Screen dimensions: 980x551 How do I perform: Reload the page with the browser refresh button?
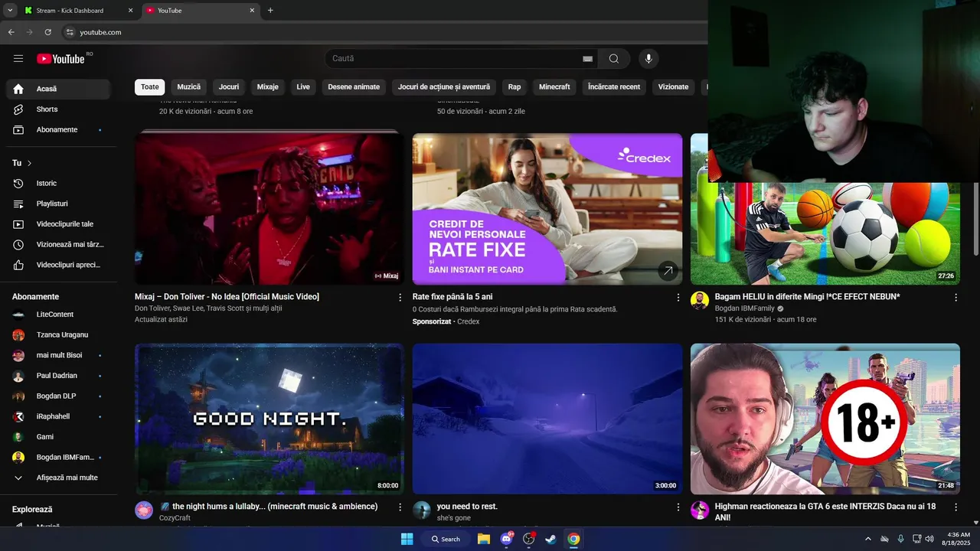click(47, 32)
